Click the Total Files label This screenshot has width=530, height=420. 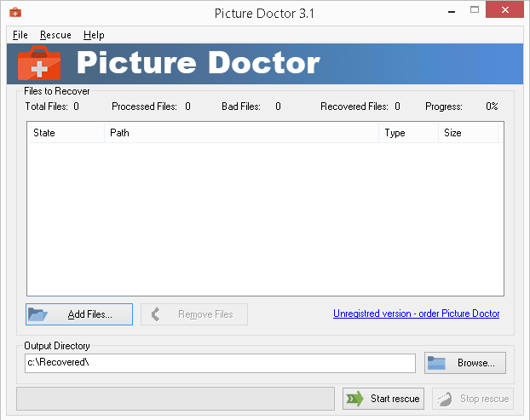pyautogui.click(x=47, y=106)
